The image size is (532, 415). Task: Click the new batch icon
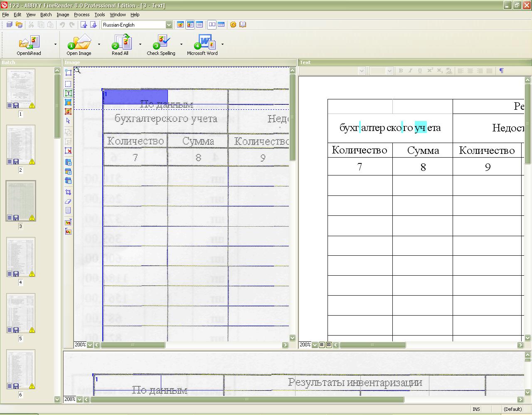[9, 25]
